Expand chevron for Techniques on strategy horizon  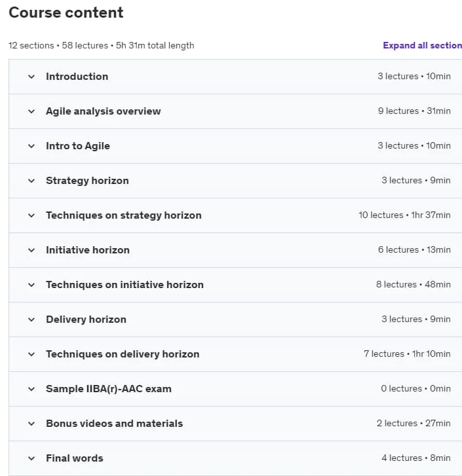[31, 215]
